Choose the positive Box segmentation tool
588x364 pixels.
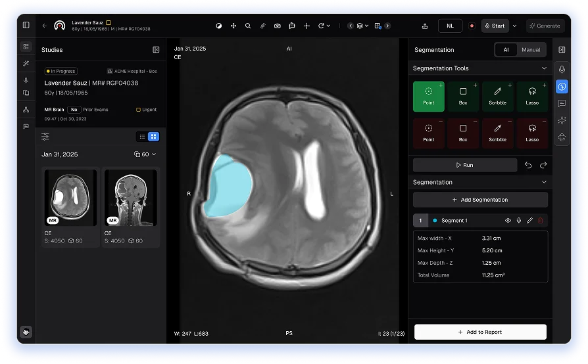[463, 96]
